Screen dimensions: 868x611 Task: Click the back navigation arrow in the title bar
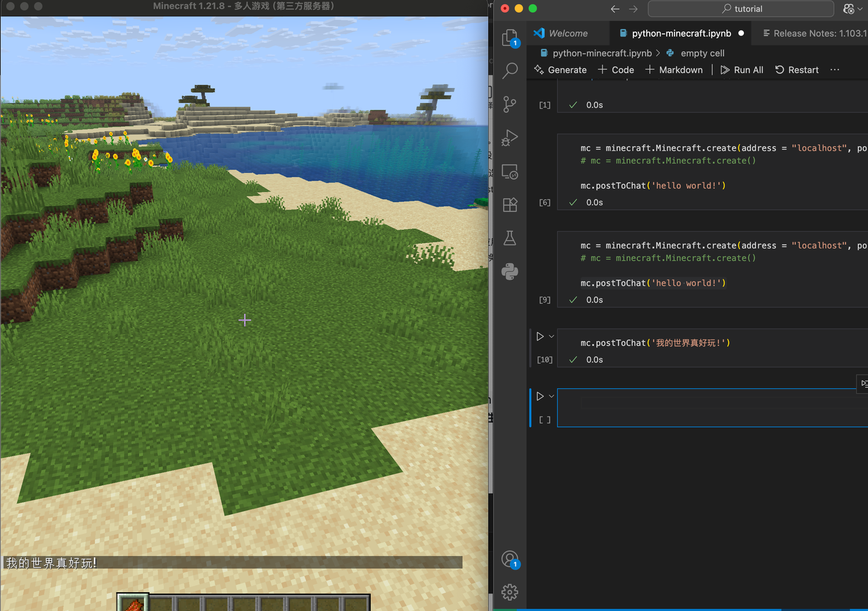(614, 8)
